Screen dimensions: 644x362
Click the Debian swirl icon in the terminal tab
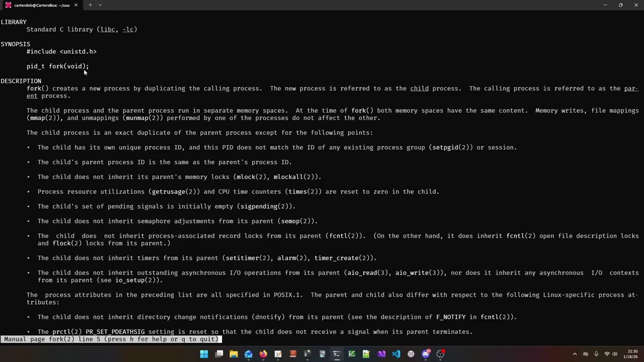[x=8, y=5]
